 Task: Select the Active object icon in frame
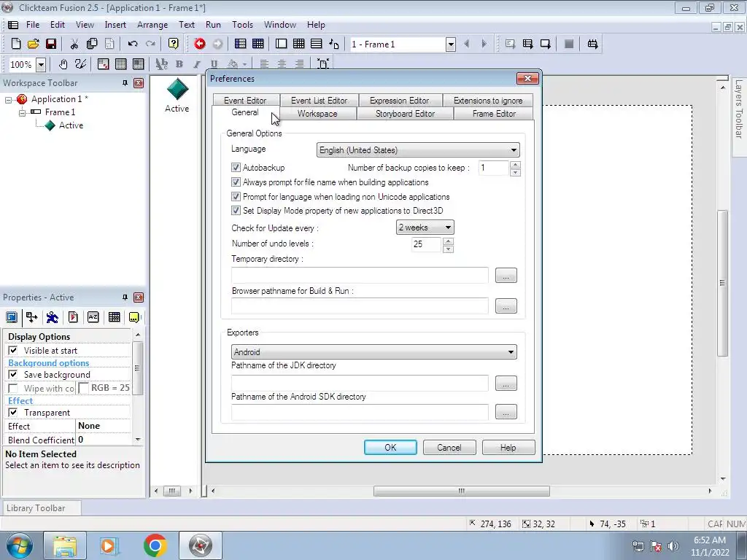click(x=177, y=89)
